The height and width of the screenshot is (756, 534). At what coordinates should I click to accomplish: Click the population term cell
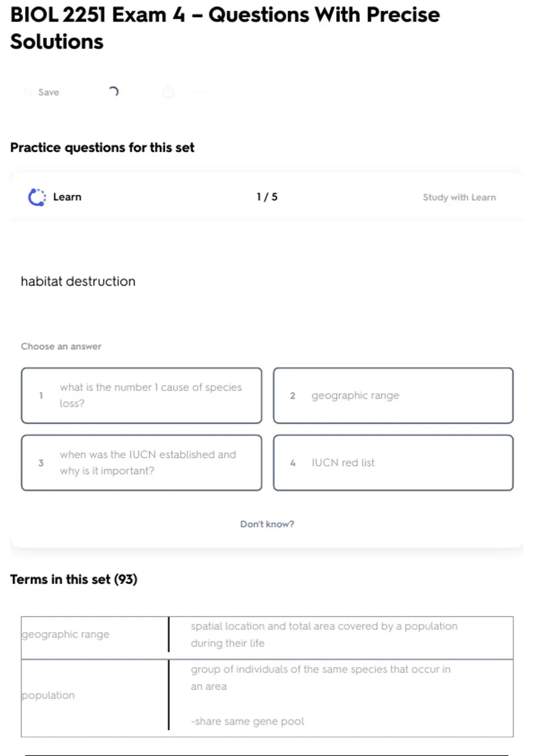[49, 695]
